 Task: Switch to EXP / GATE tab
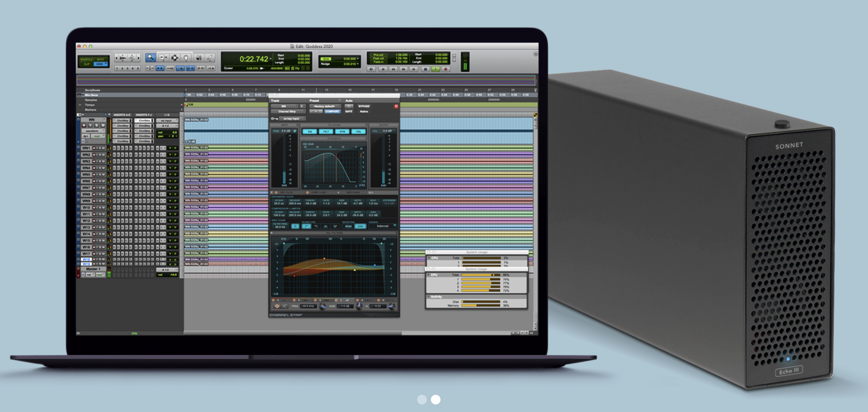point(286,193)
